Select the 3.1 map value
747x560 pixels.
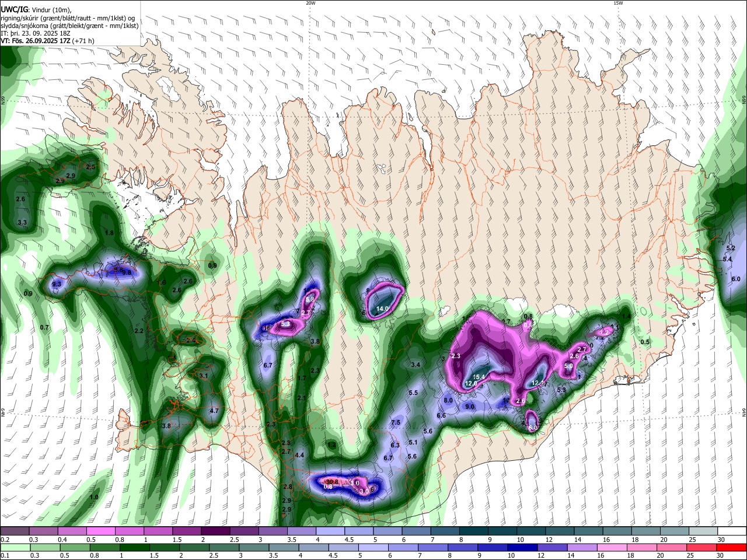click(x=204, y=376)
